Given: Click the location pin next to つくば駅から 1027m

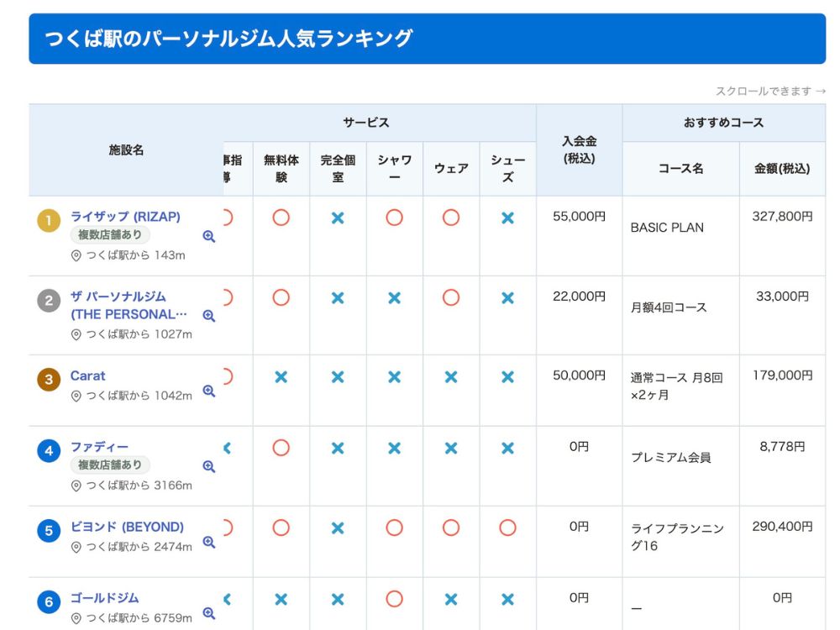Looking at the screenshot, I should [76, 335].
